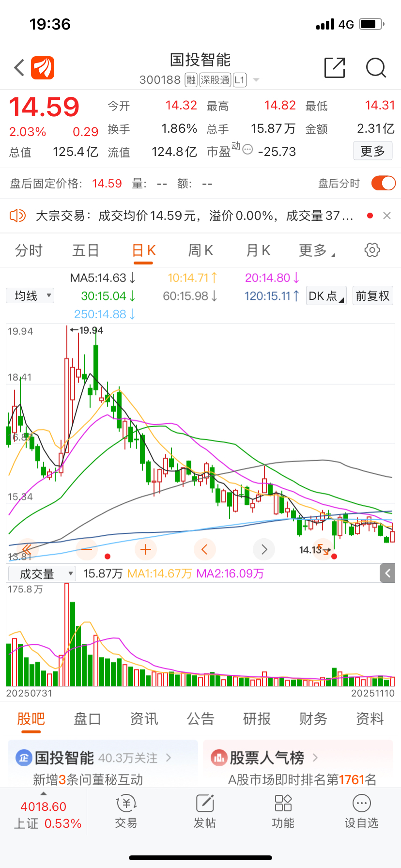The height and width of the screenshot is (868, 401).
Task: Tap the 前复权 adjustment button
Action: (x=372, y=295)
